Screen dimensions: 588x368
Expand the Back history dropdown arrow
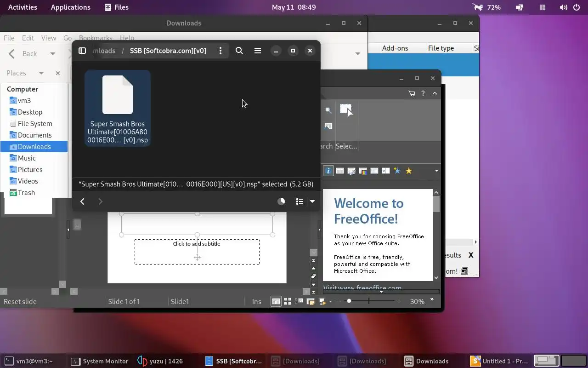coord(52,54)
